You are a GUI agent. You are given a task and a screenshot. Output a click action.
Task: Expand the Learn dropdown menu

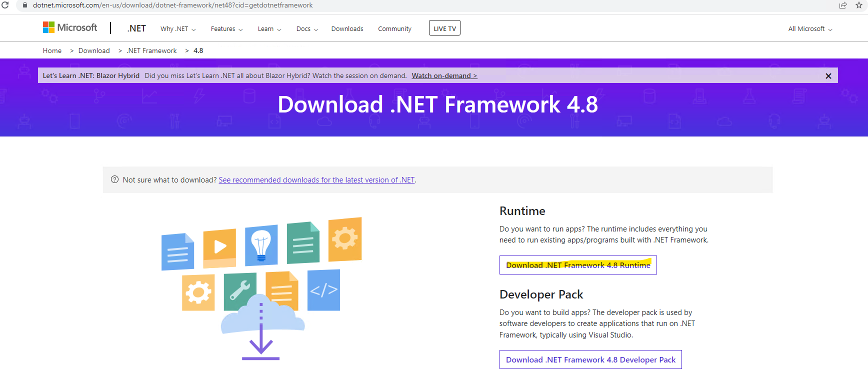269,29
